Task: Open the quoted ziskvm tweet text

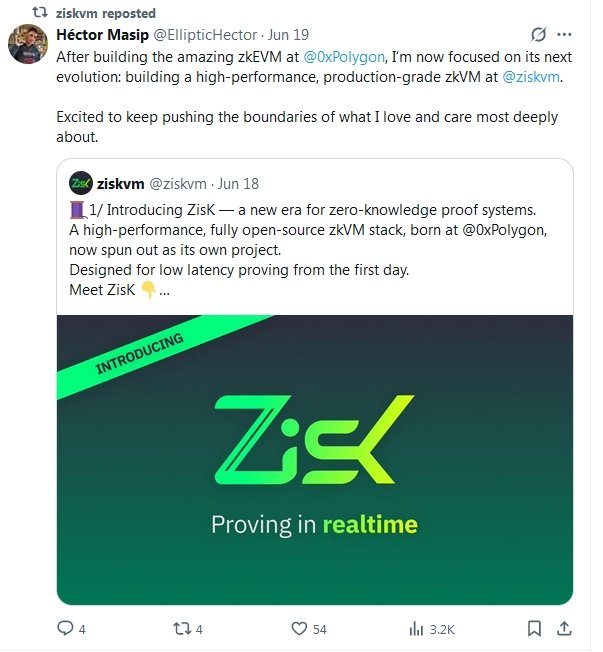Action: tap(308, 249)
